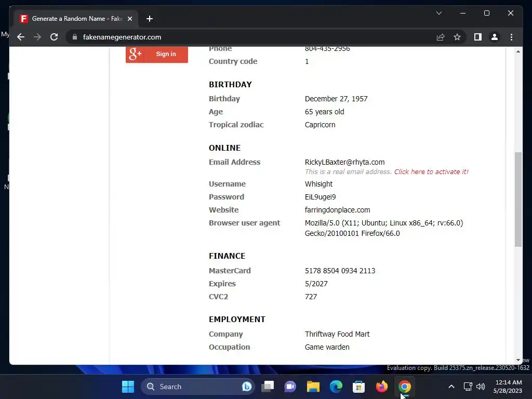
Task: Select website farringdonplace.com
Action: pyautogui.click(x=337, y=210)
